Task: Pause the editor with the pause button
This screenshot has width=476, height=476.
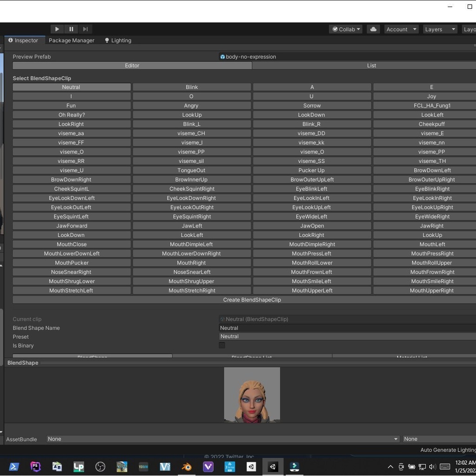Action: [71, 29]
